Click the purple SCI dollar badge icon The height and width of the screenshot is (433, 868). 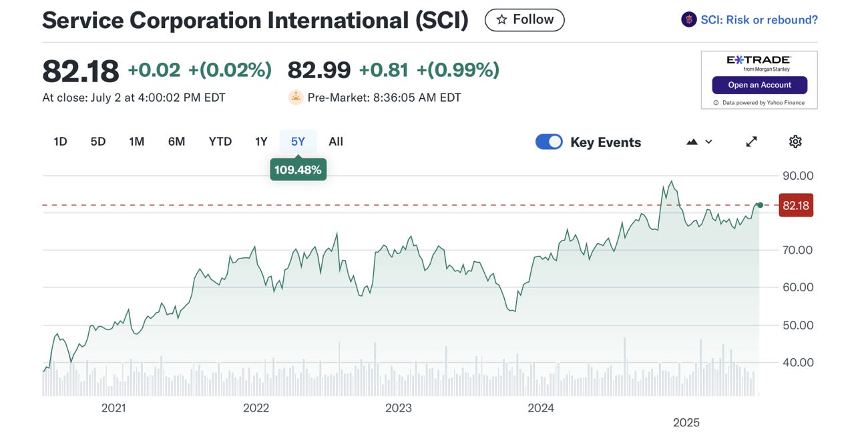coord(688,19)
